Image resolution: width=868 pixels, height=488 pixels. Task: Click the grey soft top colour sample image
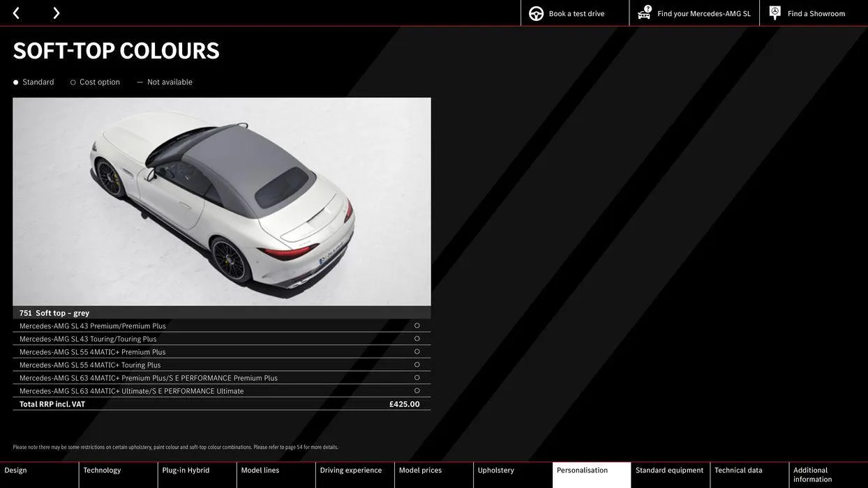click(222, 202)
